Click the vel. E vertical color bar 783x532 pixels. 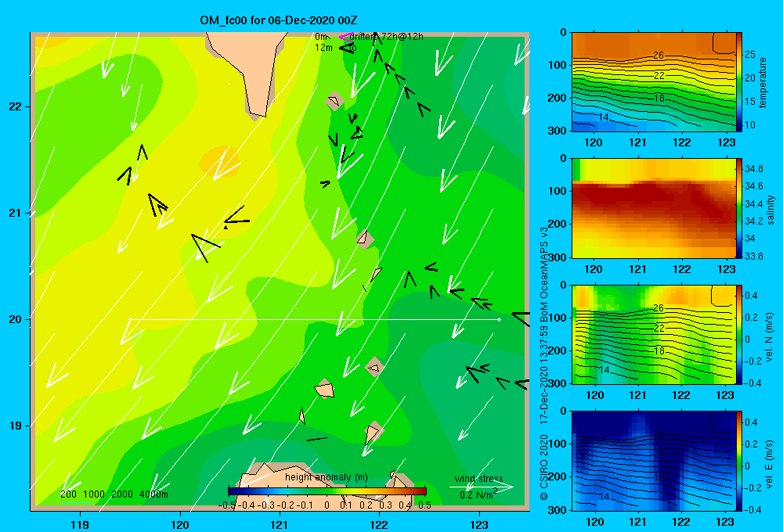tap(739, 461)
